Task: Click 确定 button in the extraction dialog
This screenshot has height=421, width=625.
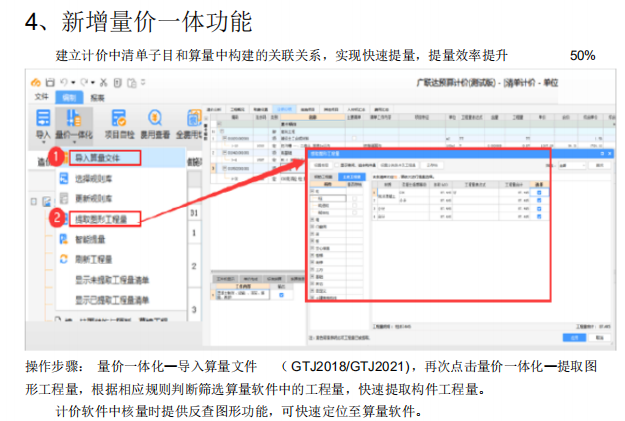Action: point(569,338)
